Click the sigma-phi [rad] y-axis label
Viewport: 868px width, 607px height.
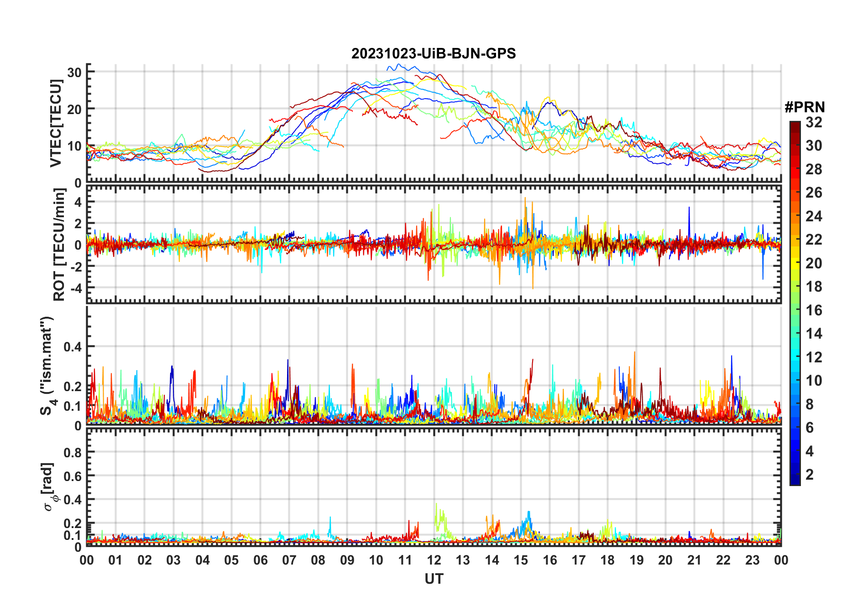point(49,487)
